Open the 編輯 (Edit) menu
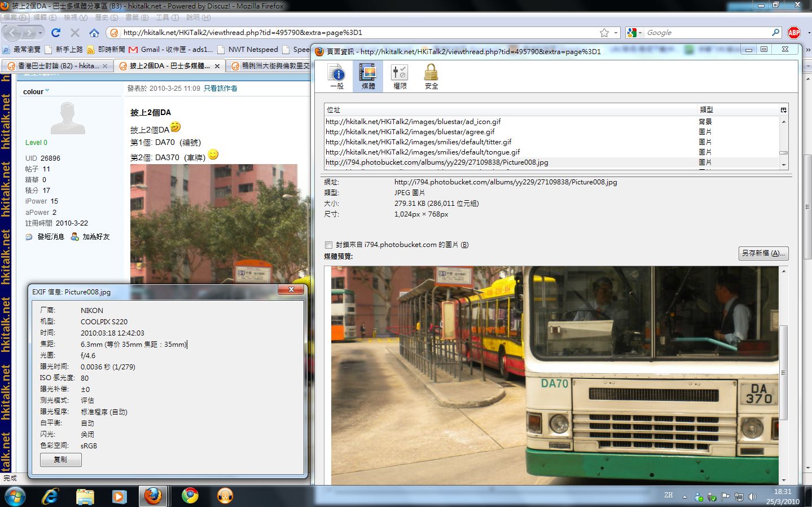Viewport: 812px width, 507px height. (45, 17)
